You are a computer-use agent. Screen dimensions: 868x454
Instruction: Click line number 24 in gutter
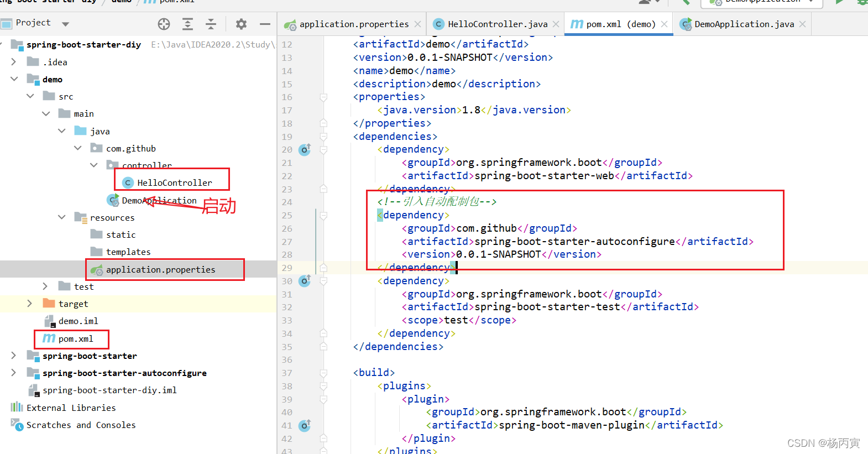[x=287, y=202]
